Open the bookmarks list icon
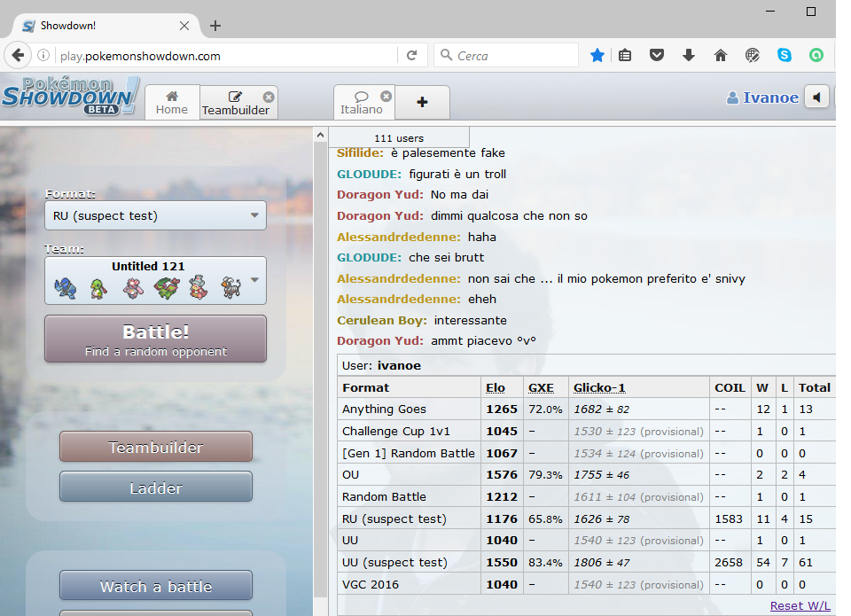 [x=625, y=55]
